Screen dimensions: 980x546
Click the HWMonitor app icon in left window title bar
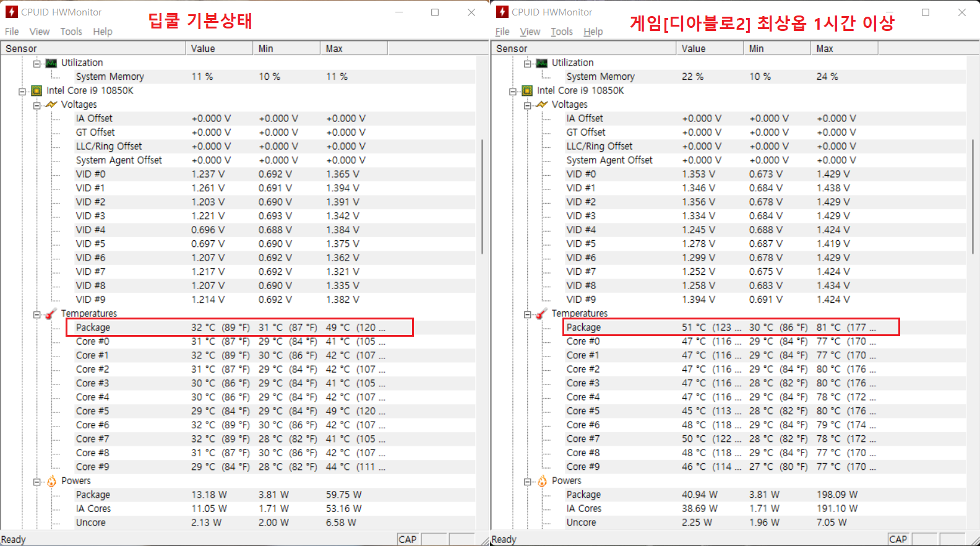coord(11,12)
